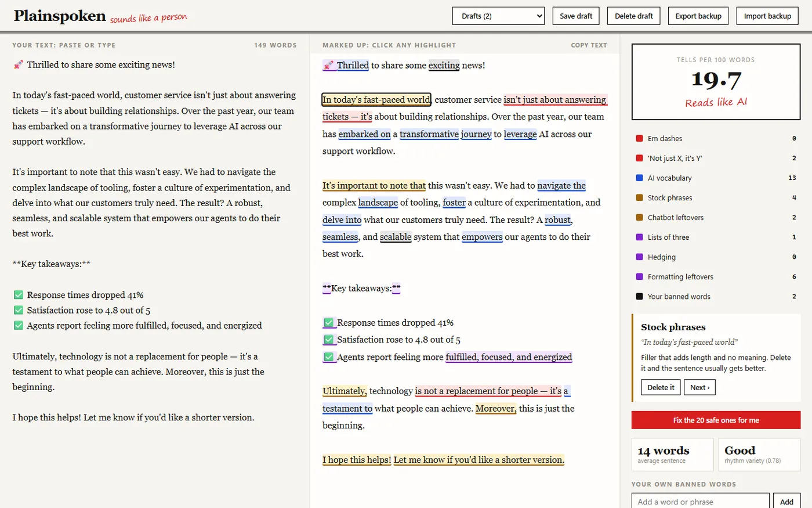This screenshot has height=508, width=812.
Task: Click highlighted 'fulfilled, focused, and energized'
Action: pyautogui.click(x=509, y=356)
